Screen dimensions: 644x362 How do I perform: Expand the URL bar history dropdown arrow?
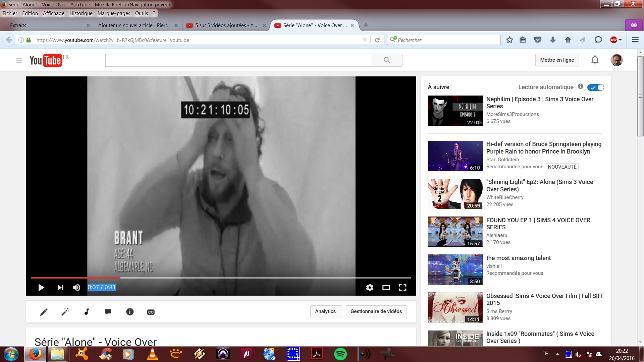(365, 40)
